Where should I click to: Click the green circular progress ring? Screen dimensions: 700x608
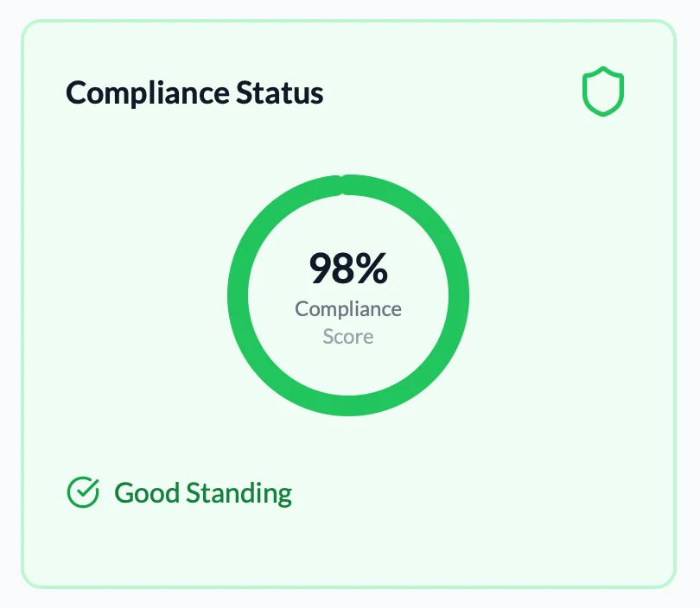click(347, 183)
